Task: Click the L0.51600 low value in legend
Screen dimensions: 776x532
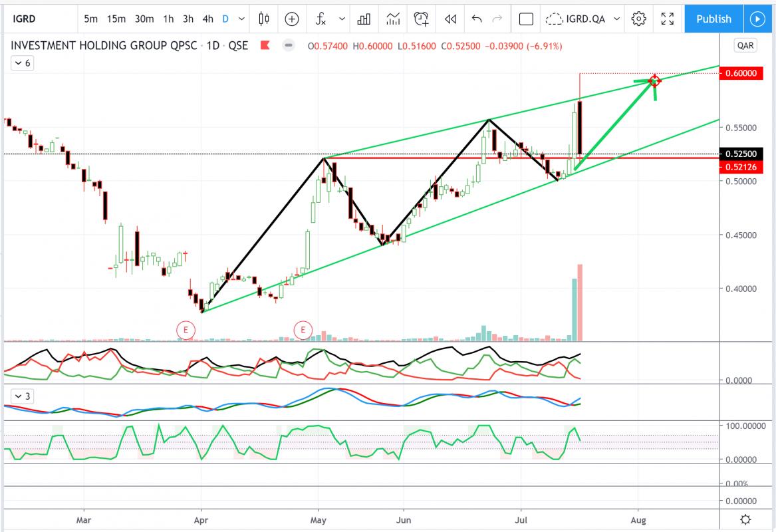Action: (417, 46)
